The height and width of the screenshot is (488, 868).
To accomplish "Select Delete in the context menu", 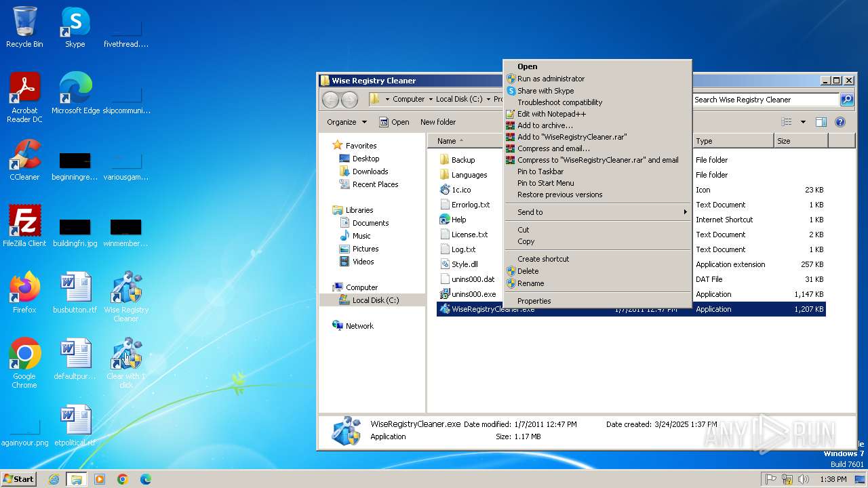I will tap(597, 271).
